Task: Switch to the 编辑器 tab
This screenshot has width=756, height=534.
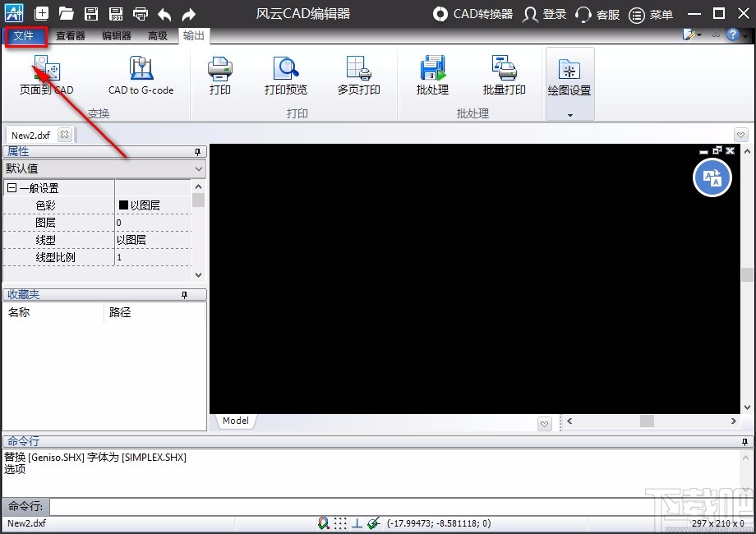Action: (117, 35)
